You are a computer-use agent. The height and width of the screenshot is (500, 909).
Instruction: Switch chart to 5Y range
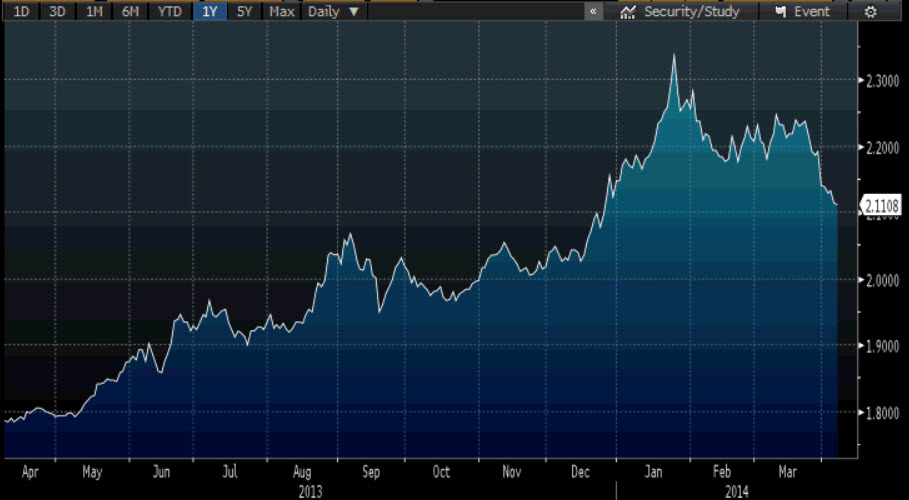(x=245, y=12)
